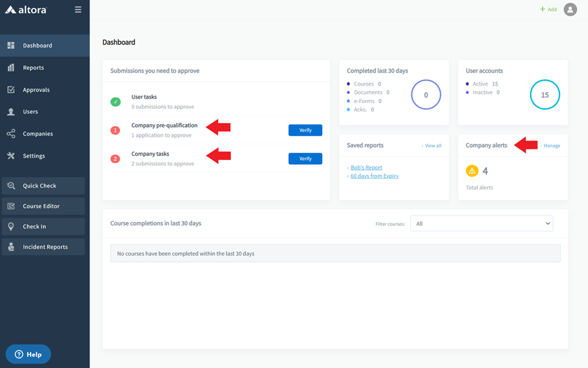Verify the Company tasks submissions
The width and height of the screenshot is (588, 368).
point(305,159)
